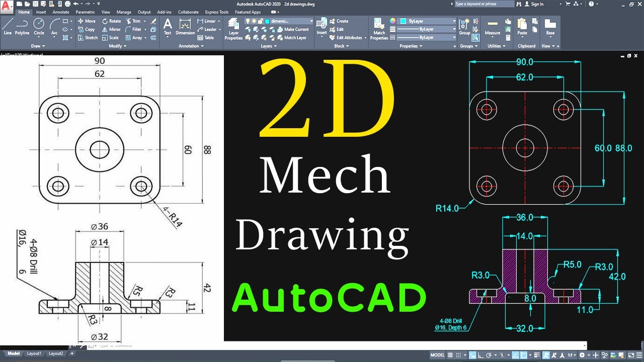644x362 pixels.
Task: Click the Undo arrow
Action: 75,4
